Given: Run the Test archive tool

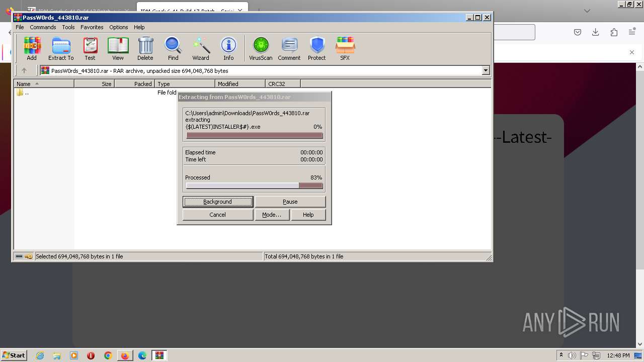Looking at the screenshot, I should [90, 49].
